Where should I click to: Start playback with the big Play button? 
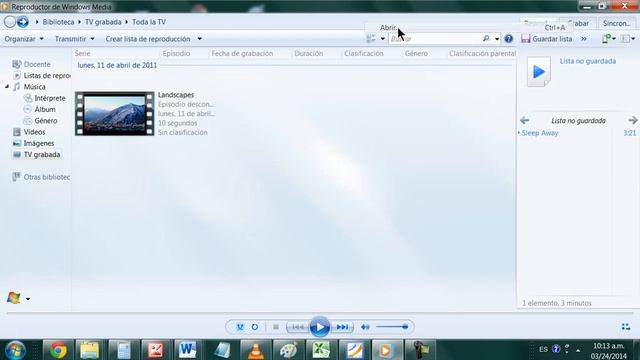click(320, 327)
